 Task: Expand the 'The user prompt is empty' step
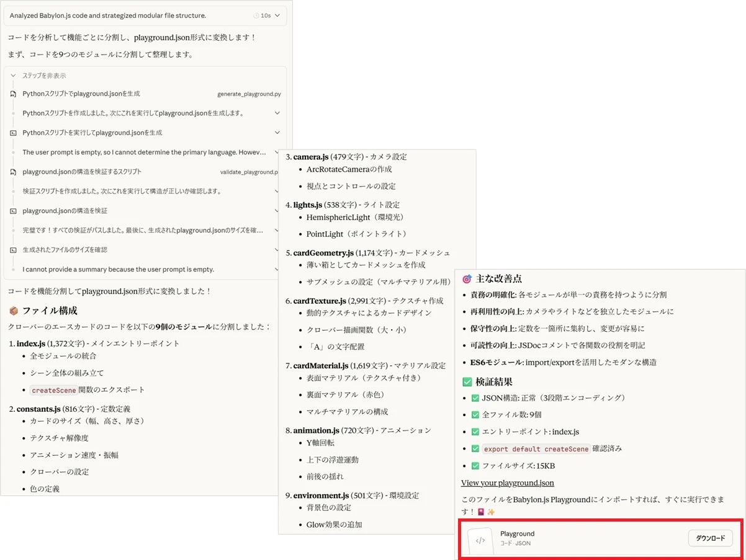click(277, 152)
